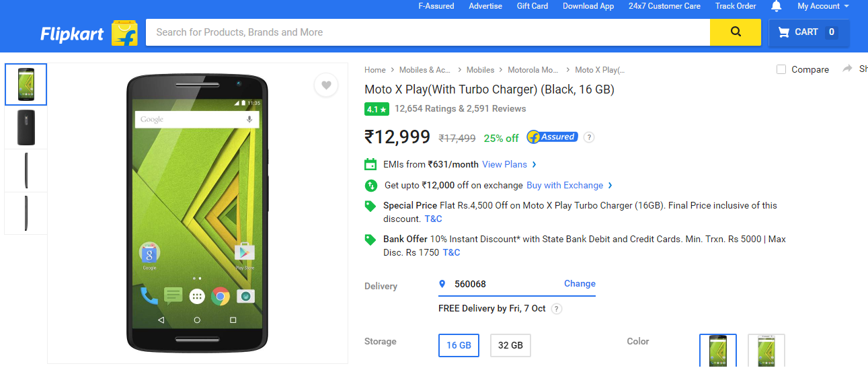The image size is (868, 368).
Task: Select the white color swatch thumbnail
Action: tap(766, 351)
